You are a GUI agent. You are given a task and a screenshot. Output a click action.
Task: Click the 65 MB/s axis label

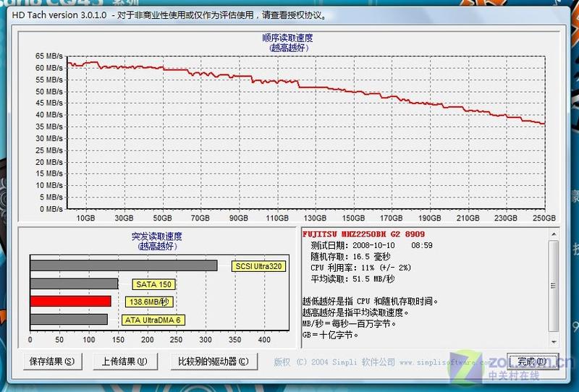49,56
